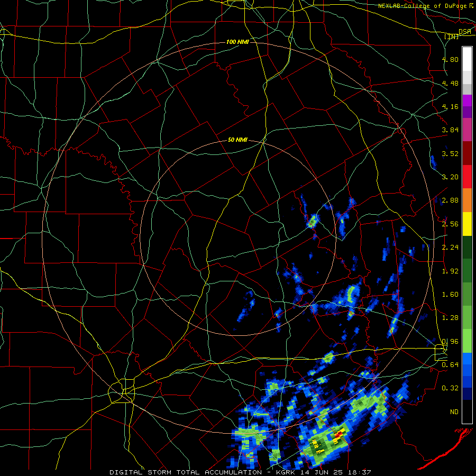Screen dimensions: 476x476
Task: Click the dark red legend swatch near 3.52
Action: point(467,153)
